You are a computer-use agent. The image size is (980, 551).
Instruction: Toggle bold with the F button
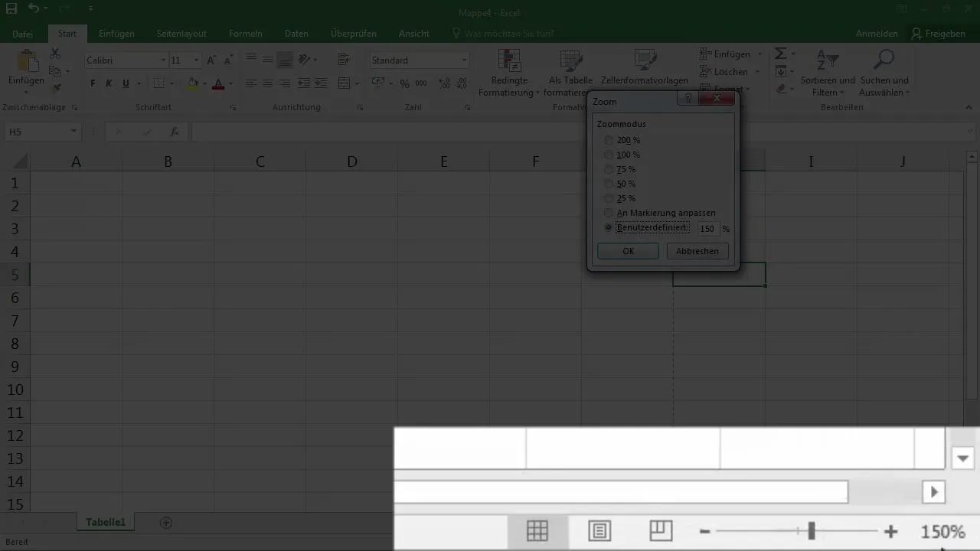[x=93, y=83]
